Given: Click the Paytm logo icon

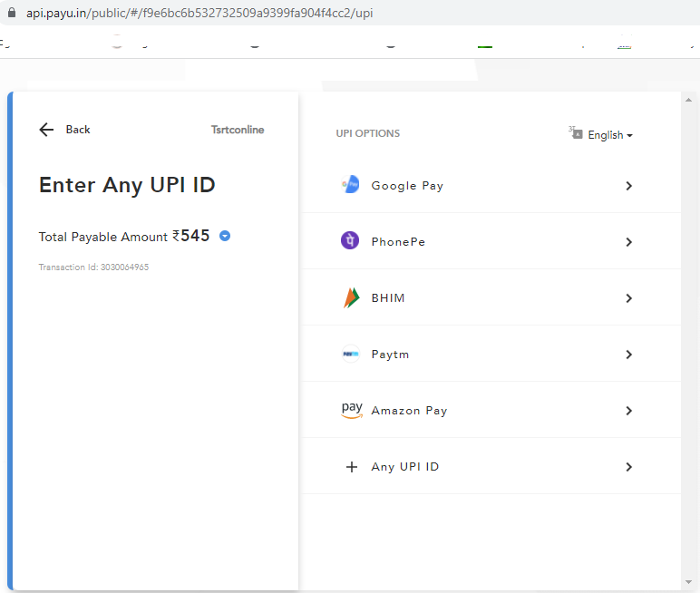Looking at the screenshot, I should point(351,354).
